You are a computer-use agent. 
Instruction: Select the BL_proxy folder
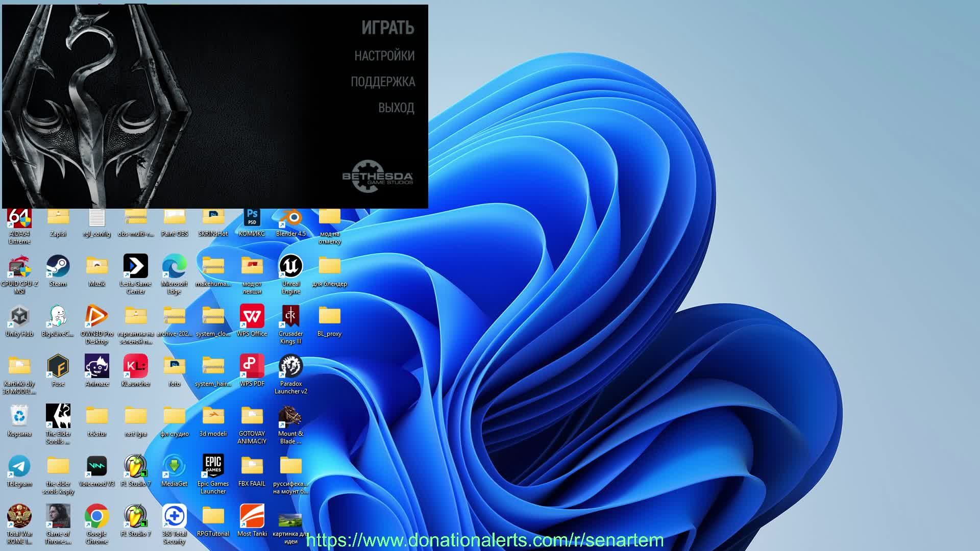(x=330, y=321)
